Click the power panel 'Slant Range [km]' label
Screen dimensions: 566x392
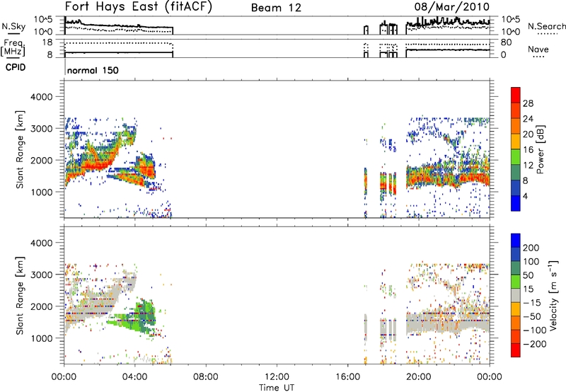click(20, 149)
